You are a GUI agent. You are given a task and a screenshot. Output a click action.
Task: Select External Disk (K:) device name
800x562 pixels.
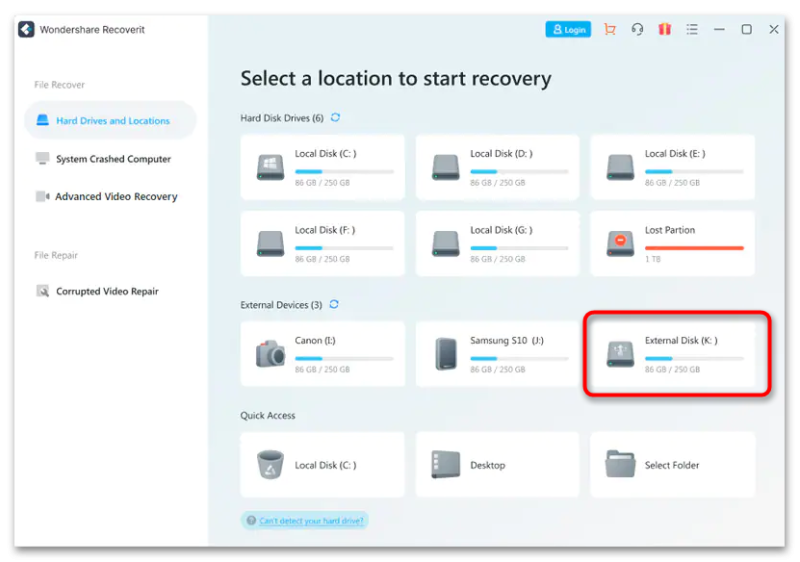click(x=681, y=340)
